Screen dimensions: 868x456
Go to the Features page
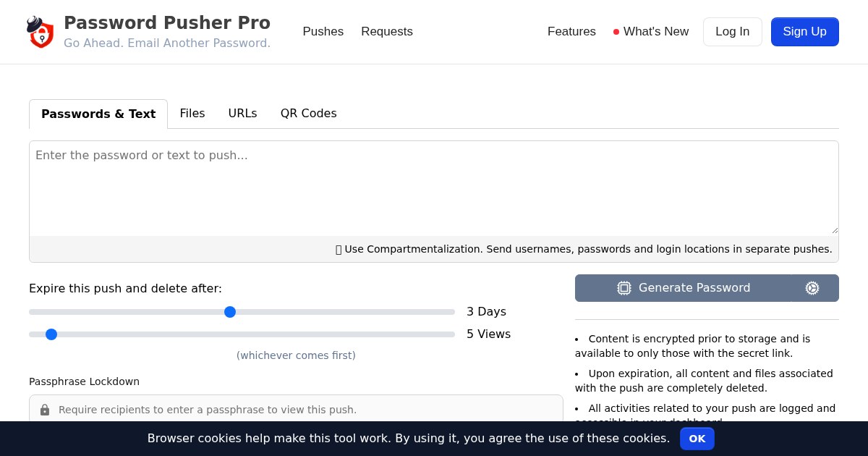pos(571,32)
